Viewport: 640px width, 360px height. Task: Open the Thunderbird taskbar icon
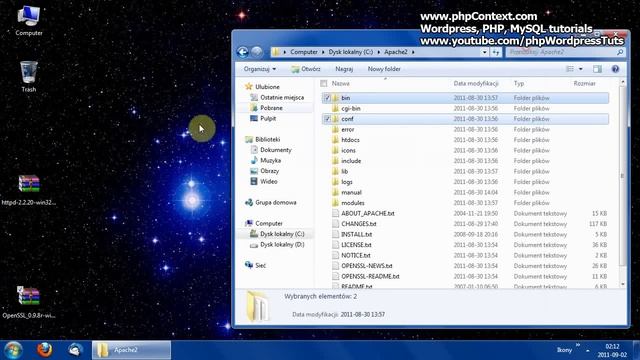click(x=75, y=350)
